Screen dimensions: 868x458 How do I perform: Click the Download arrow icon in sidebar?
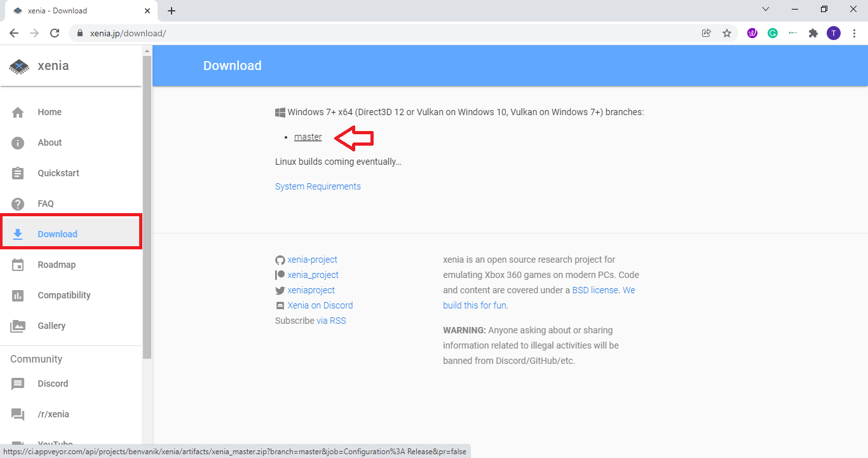tap(18, 234)
